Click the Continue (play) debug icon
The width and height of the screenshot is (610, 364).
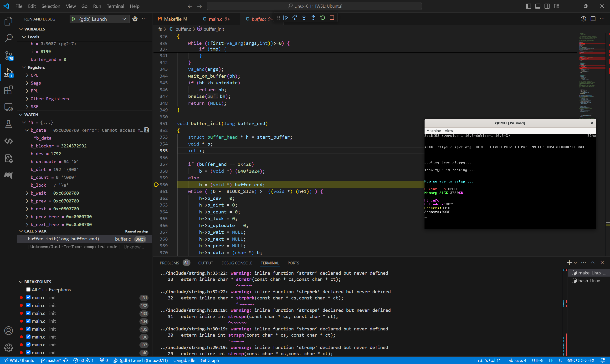(x=285, y=18)
